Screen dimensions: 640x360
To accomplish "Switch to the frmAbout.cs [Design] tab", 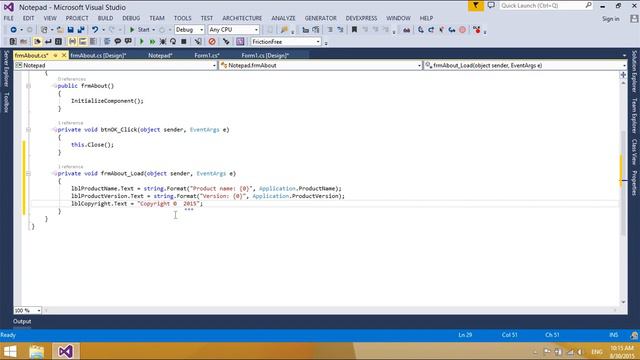I will [98, 56].
